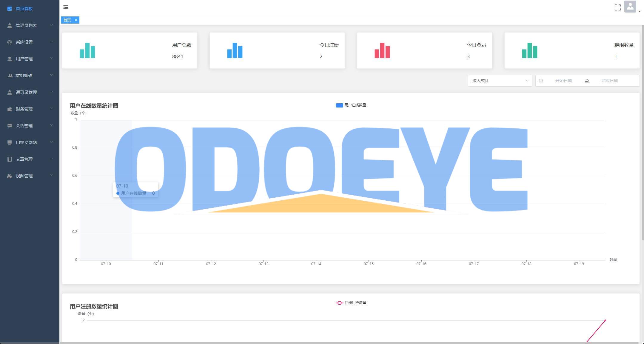
Task: Click the 用户在线数量统计图 chart title
Action: (94, 106)
